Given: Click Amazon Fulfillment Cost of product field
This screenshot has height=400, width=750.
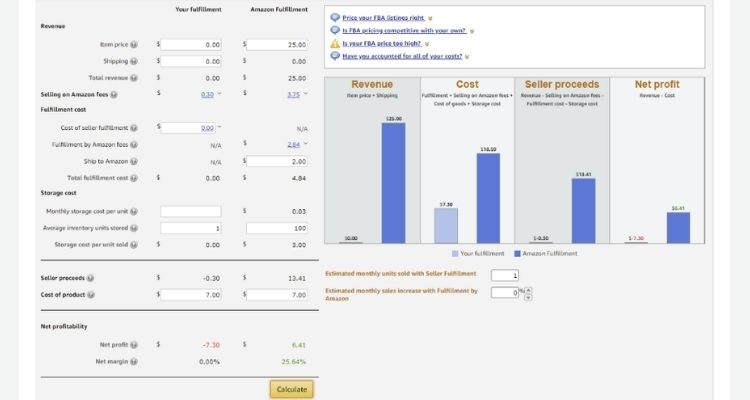Looking at the screenshot, I should click(277, 295).
